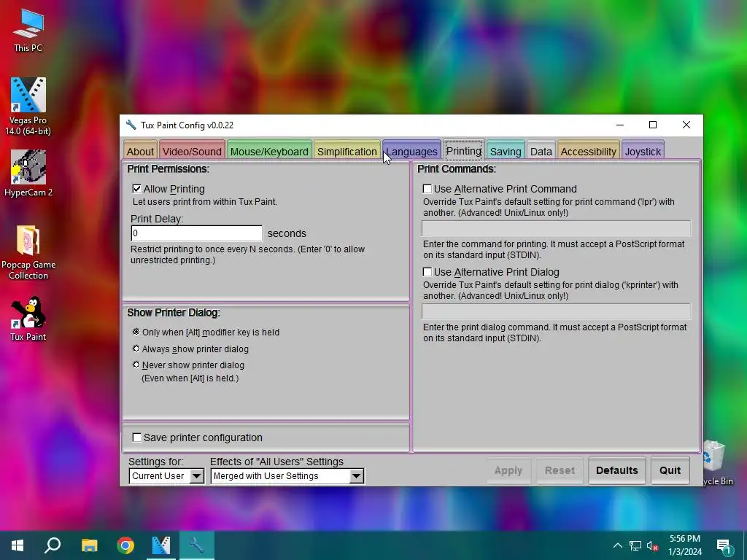Go to the Joystick tab

[643, 151]
